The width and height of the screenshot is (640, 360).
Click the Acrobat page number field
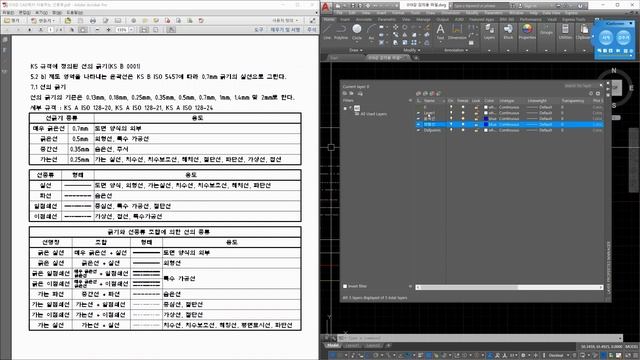pyautogui.click(x=51, y=30)
